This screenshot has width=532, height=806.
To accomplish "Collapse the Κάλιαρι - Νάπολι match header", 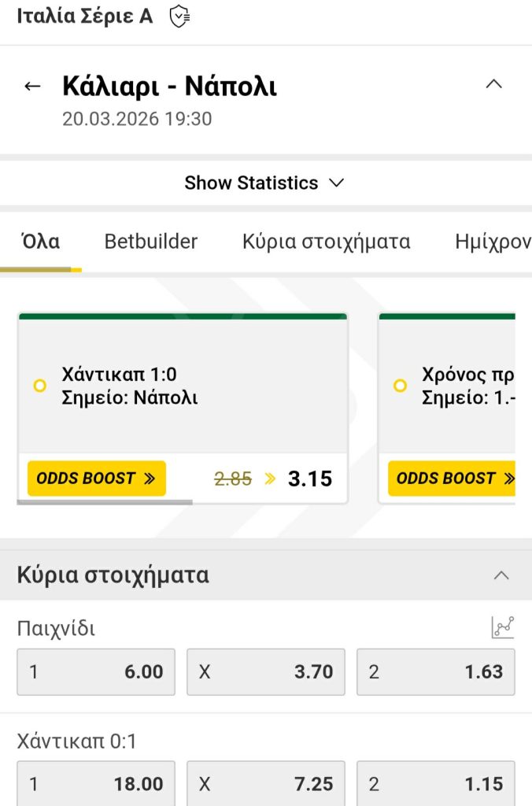I will point(494,84).
